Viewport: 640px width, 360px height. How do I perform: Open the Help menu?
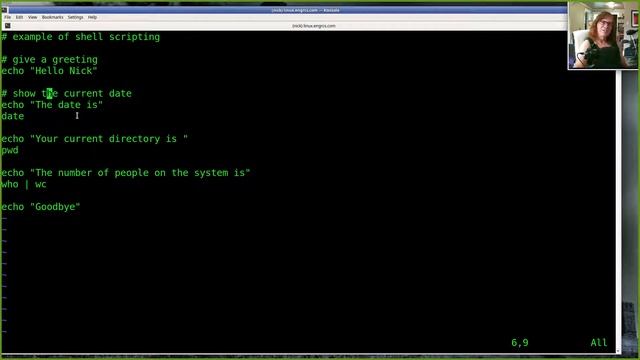92,17
